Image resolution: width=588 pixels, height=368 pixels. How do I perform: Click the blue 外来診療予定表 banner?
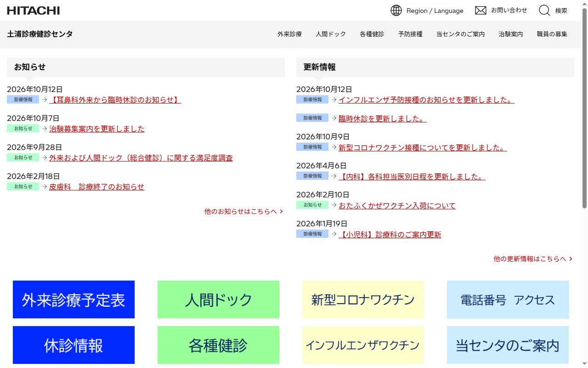click(x=73, y=299)
